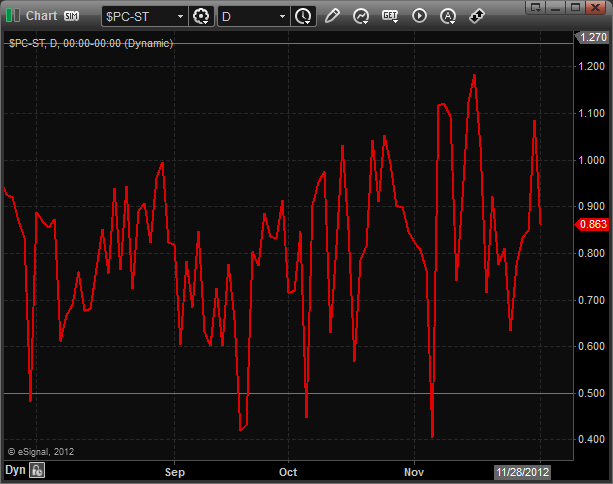Toggle the Dyn time scale mode

click(x=15, y=470)
